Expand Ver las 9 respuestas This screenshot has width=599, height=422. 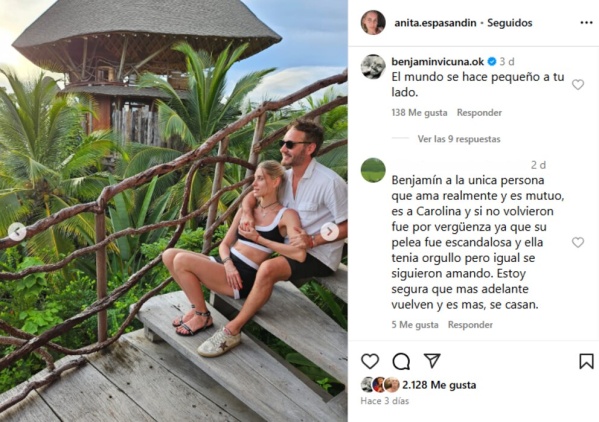click(459, 139)
